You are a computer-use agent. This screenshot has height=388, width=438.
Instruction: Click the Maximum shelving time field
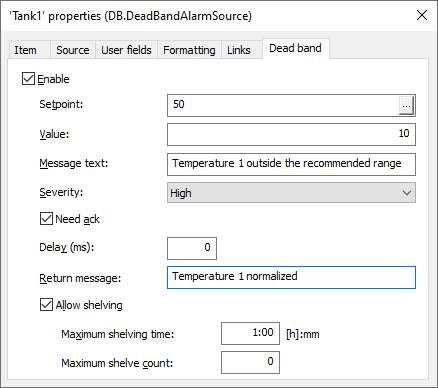click(x=250, y=333)
